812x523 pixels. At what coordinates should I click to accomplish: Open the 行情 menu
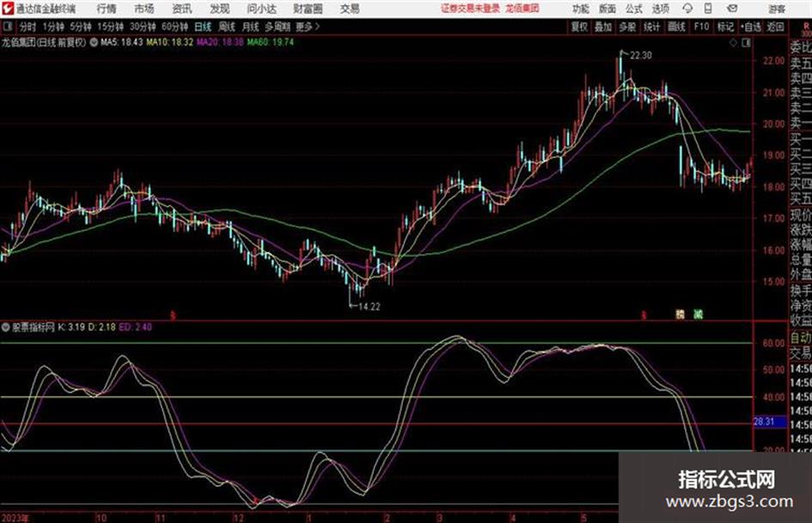[x=107, y=9]
